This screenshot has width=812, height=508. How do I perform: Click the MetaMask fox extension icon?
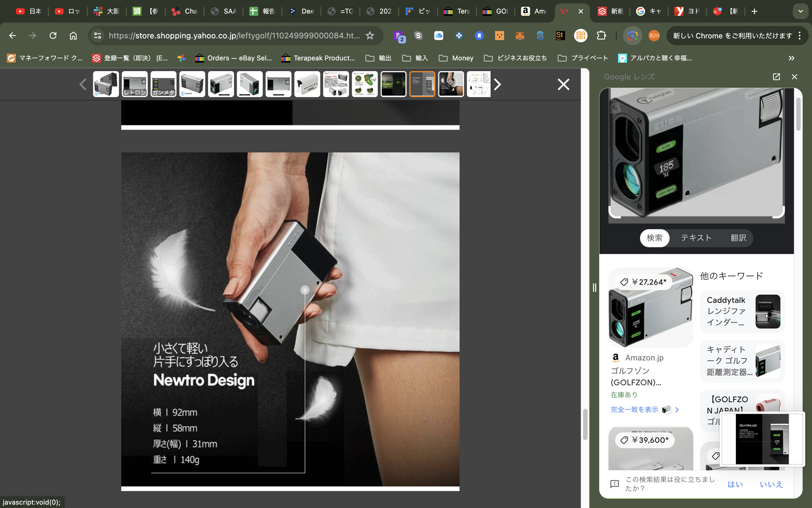[x=520, y=36]
